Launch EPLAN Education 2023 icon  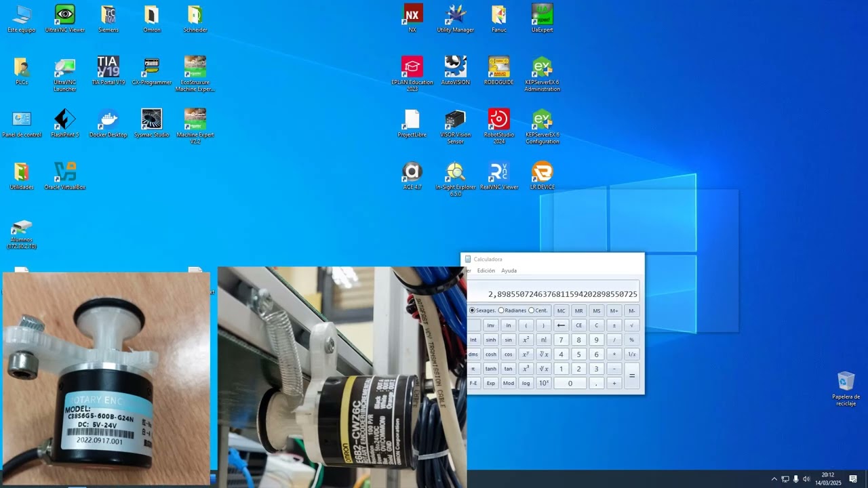point(412,74)
